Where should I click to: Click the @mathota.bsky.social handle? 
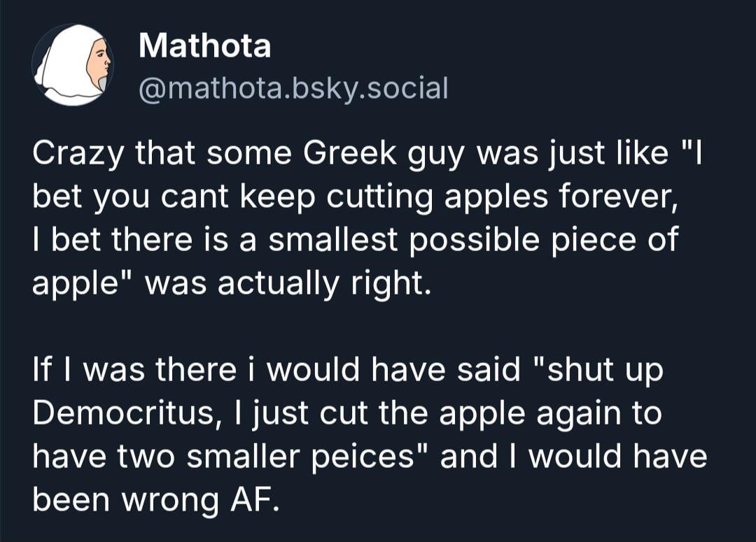293,89
